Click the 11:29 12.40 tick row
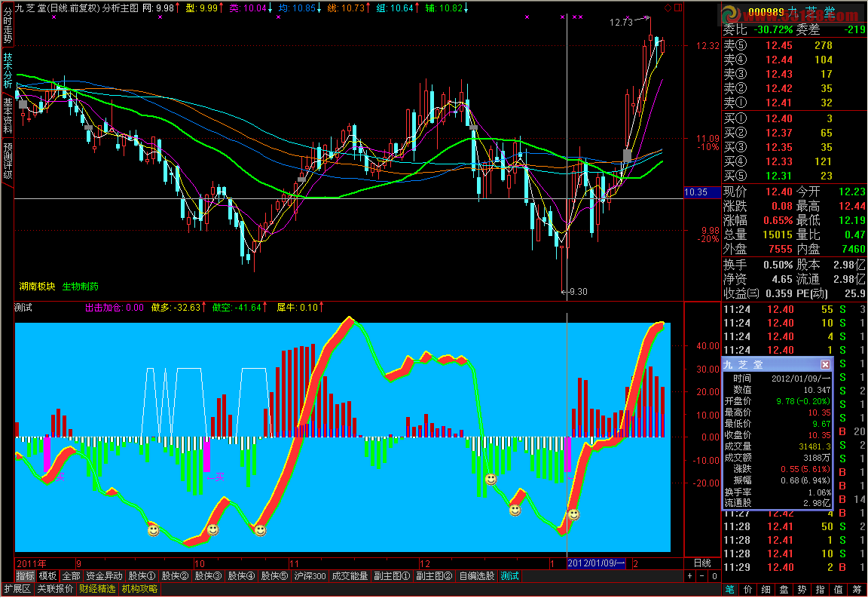Viewport: 868px width, 598px height. click(794, 568)
